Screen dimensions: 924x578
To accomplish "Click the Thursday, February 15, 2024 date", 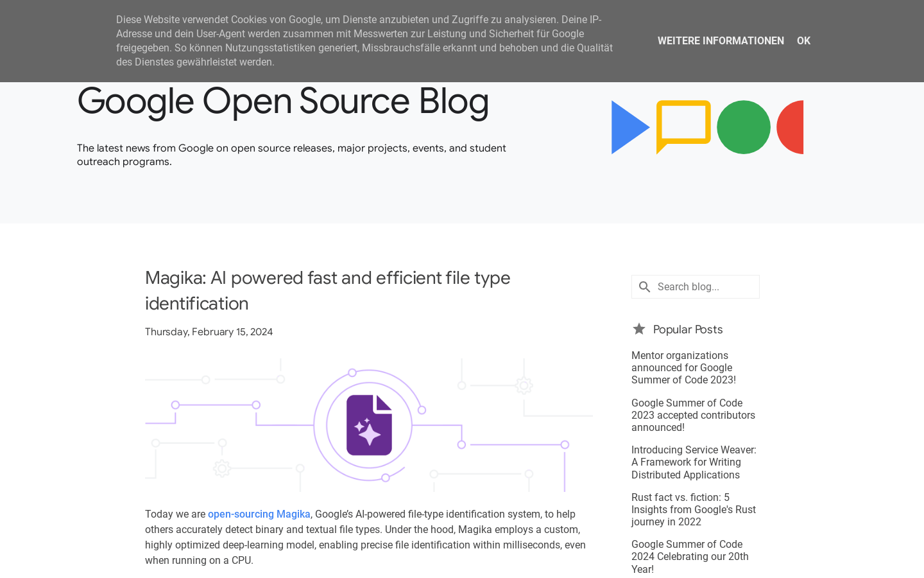I will click(209, 332).
